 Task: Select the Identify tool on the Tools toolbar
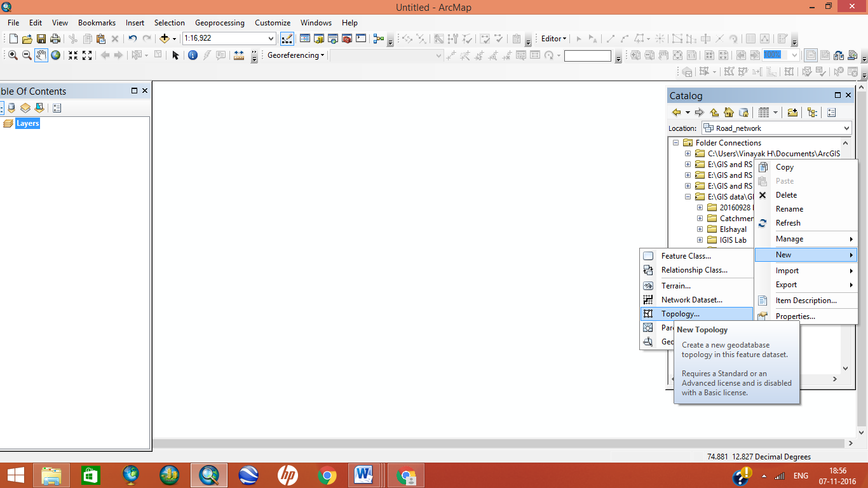[193, 55]
